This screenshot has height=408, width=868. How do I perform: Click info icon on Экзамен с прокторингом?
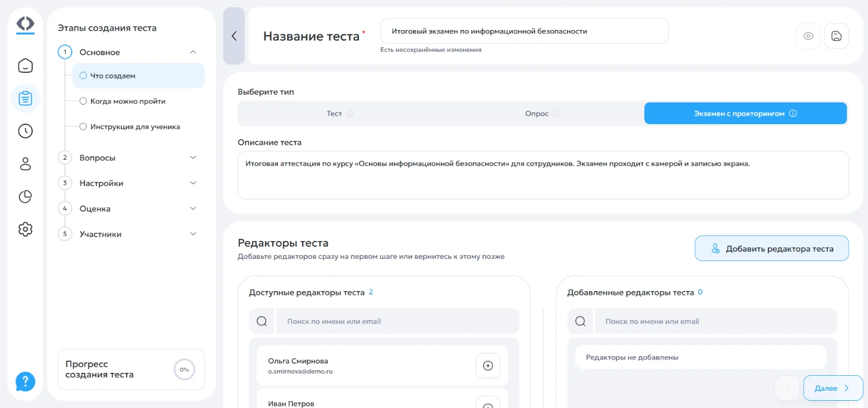(793, 114)
